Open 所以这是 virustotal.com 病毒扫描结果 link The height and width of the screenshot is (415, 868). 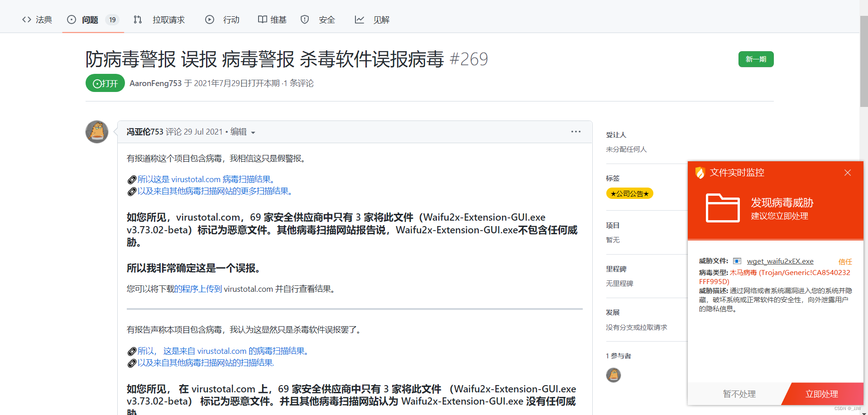pyautogui.click(x=206, y=179)
